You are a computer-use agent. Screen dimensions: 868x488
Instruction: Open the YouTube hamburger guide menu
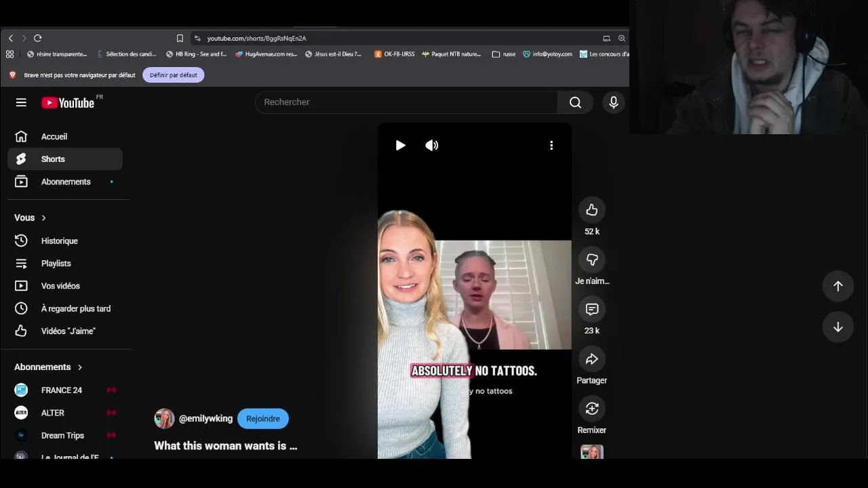pos(21,102)
